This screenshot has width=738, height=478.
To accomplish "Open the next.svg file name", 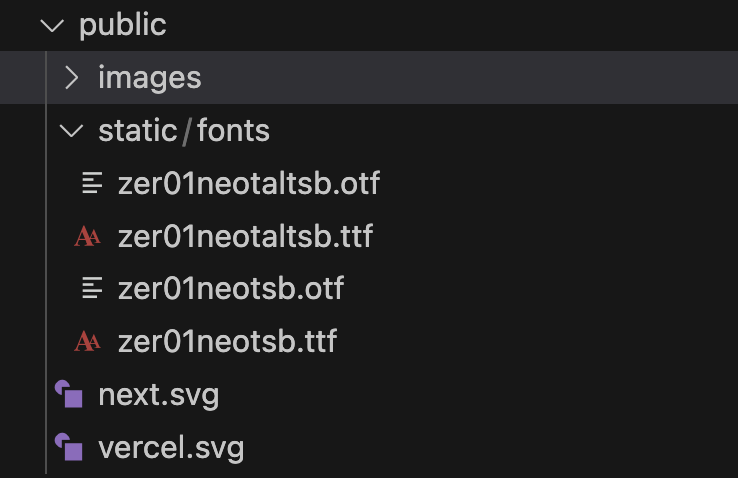I will click(x=159, y=395).
